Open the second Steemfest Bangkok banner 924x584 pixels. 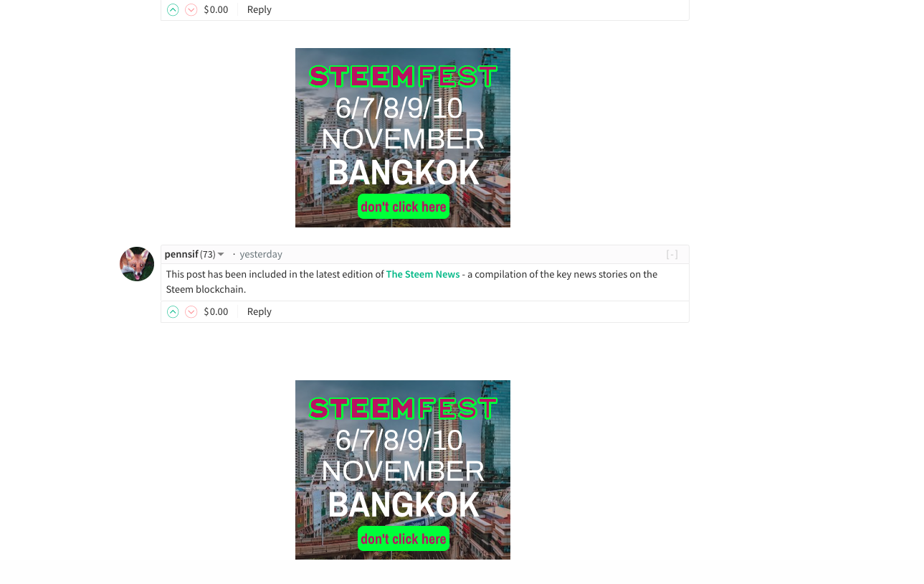pyautogui.click(x=403, y=470)
